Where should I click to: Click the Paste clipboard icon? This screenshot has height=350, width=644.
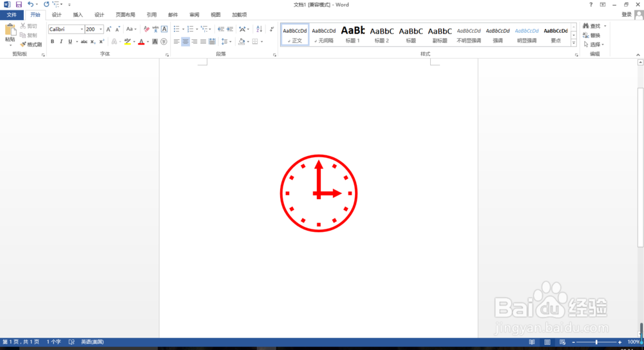tap(10, 30)
